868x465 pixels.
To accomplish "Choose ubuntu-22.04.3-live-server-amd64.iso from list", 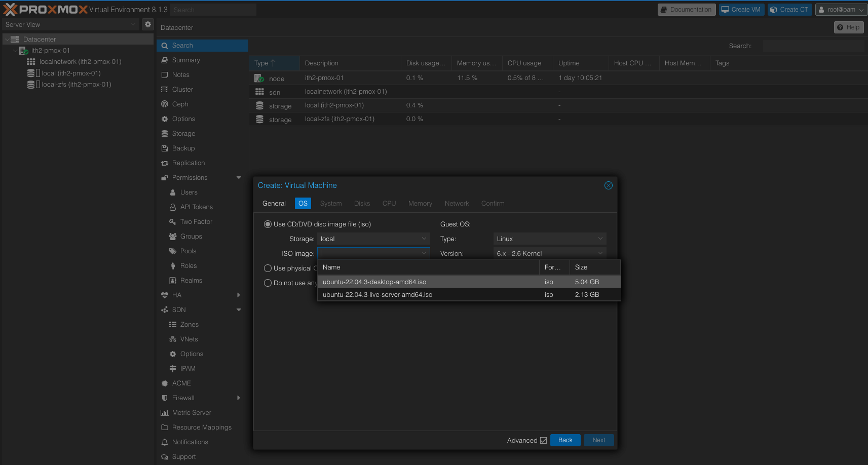I will point(378,295).
